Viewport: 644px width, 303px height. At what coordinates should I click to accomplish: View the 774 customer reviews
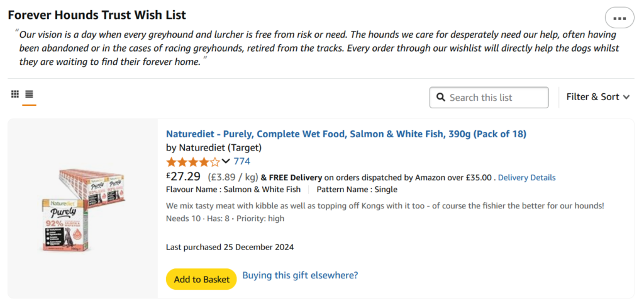(x=242, y=161)
